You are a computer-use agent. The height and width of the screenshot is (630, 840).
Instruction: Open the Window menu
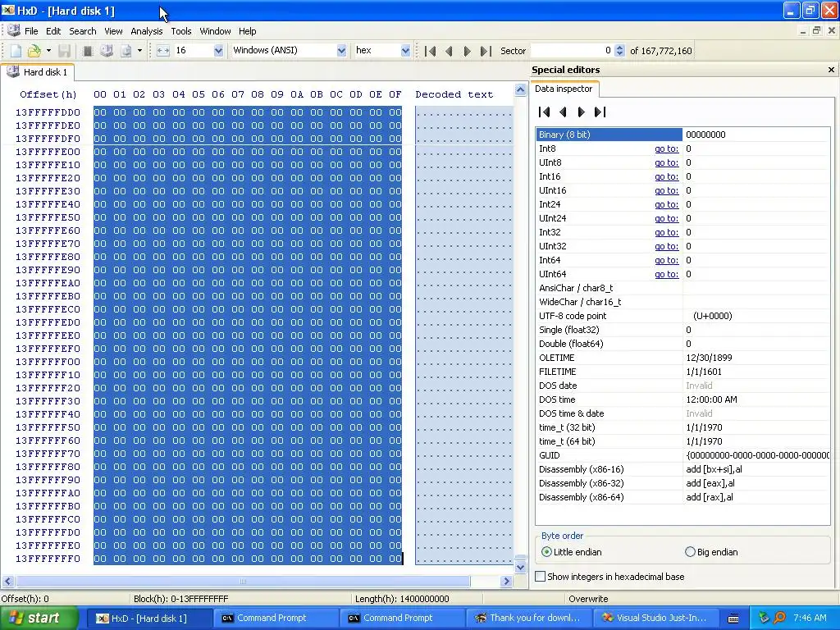tap(215, 31)
